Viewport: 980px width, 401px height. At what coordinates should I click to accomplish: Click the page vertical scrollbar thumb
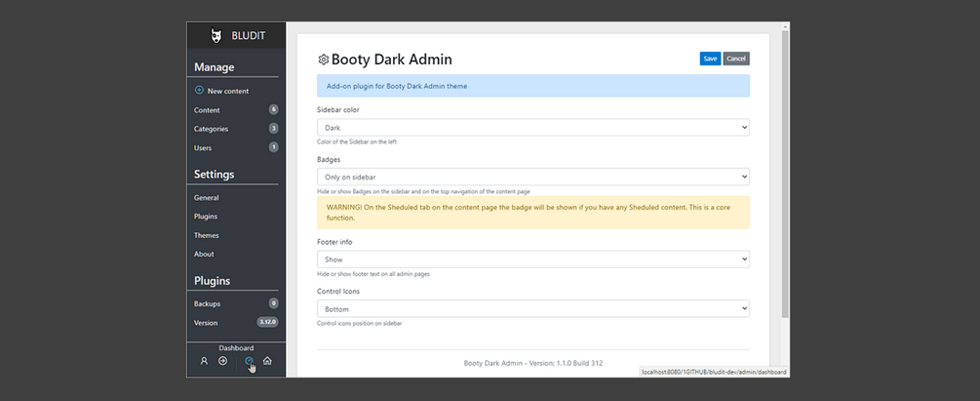click(x=785, y=174)
